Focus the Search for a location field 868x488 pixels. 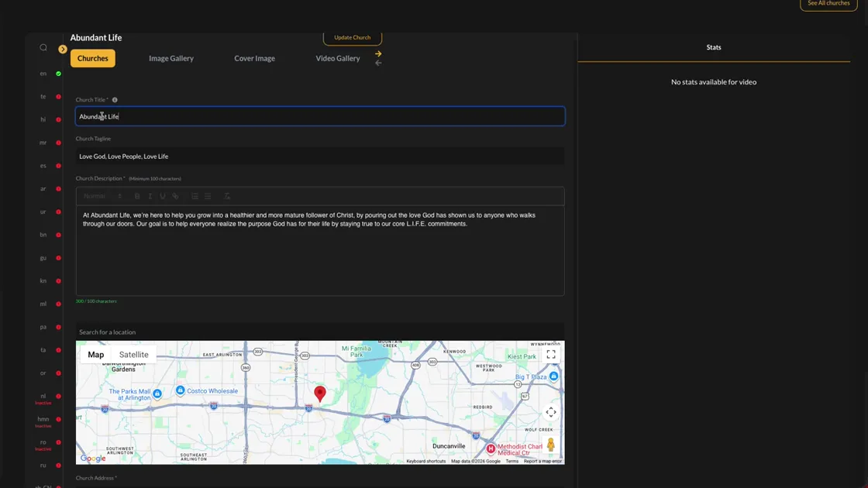[320, 332]
